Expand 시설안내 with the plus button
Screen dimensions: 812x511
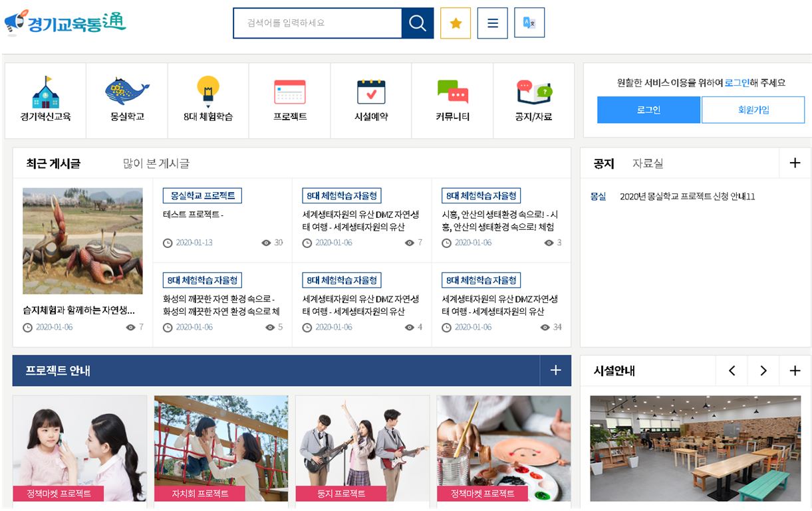795,371
